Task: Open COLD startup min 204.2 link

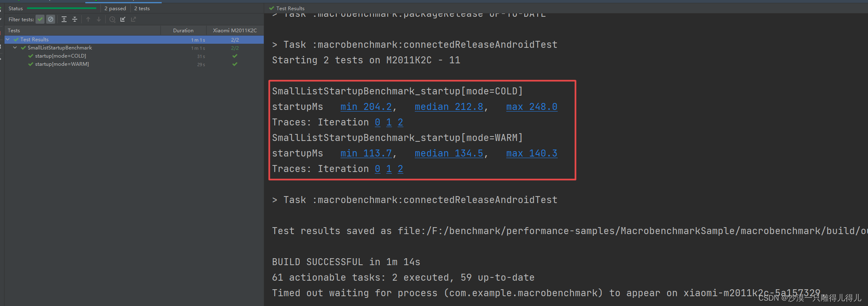Action: [x=366, y=107]
